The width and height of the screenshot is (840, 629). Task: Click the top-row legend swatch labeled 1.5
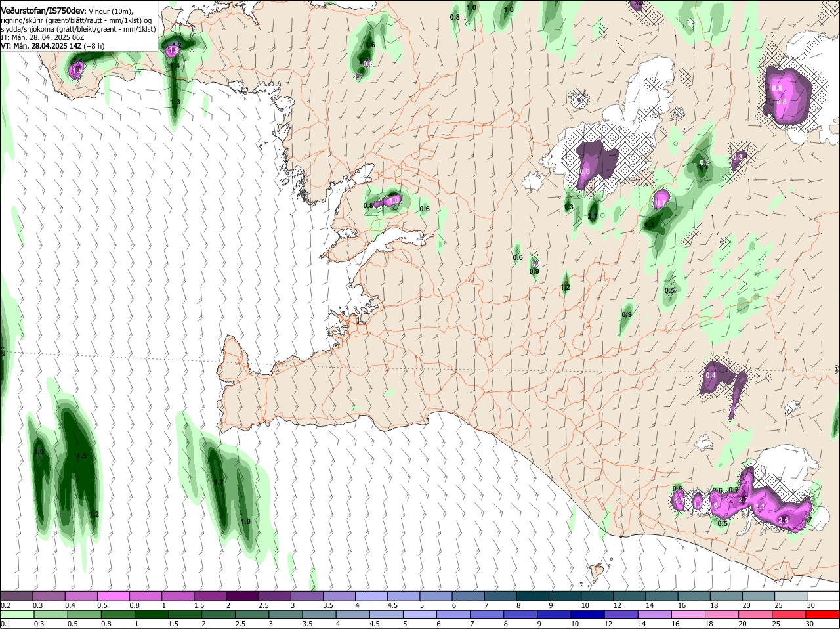[210, 596]
